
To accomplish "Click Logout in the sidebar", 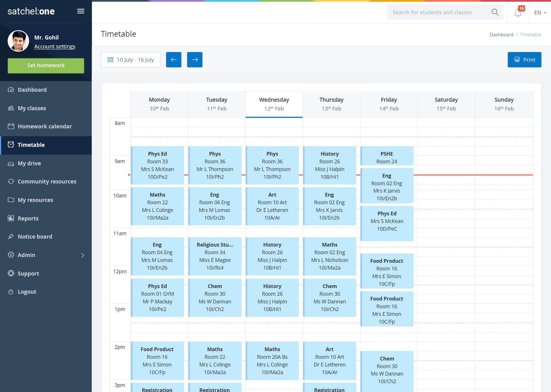I will coord(46,292).
